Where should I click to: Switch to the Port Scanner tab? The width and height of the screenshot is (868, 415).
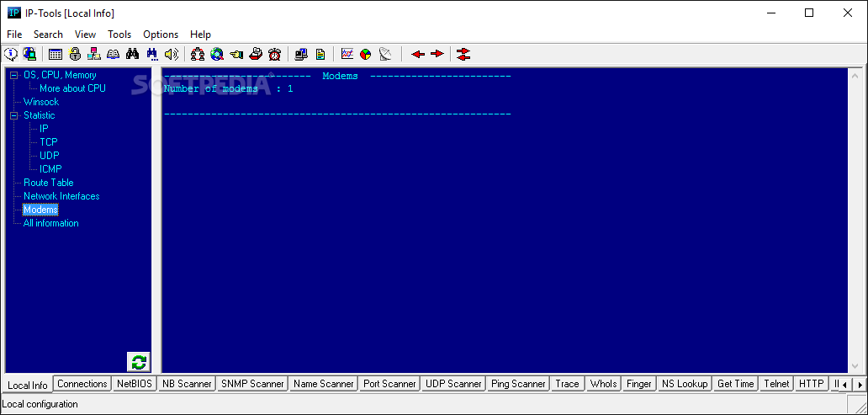[x=389, y=383]
